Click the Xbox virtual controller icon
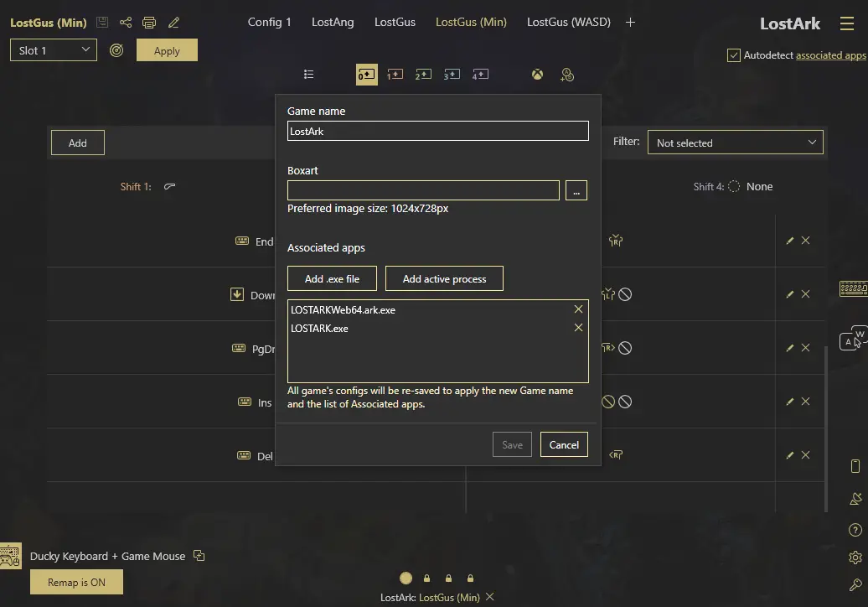Image resolution: width=868 pixels, height=607 pixels. tap(537, 75)
